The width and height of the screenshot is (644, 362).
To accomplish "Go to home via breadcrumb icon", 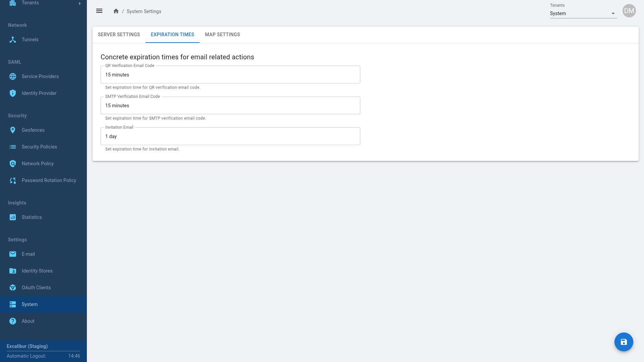I will 116,11.
